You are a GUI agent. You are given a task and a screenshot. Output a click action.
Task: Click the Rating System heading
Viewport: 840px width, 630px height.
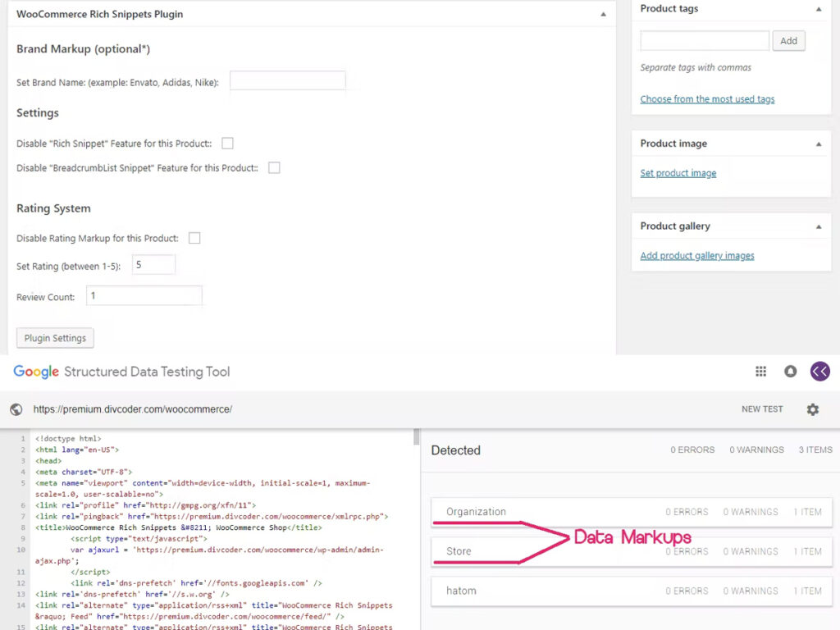click(x=53, y=208)
